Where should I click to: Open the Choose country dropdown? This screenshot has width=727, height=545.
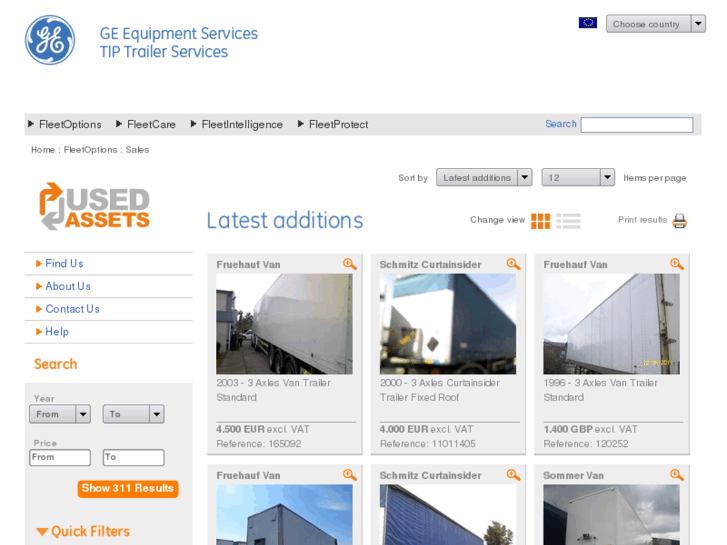pos(656,24)
